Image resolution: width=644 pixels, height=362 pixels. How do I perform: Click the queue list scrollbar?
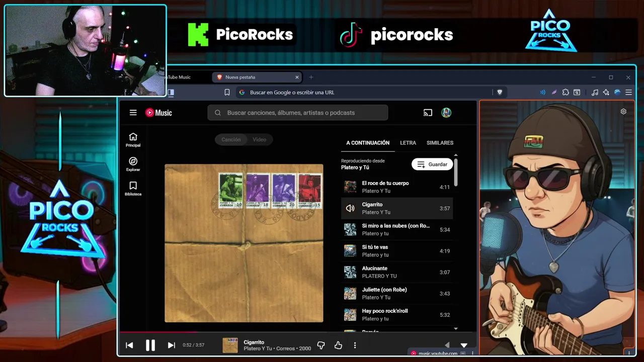(456, 172)
